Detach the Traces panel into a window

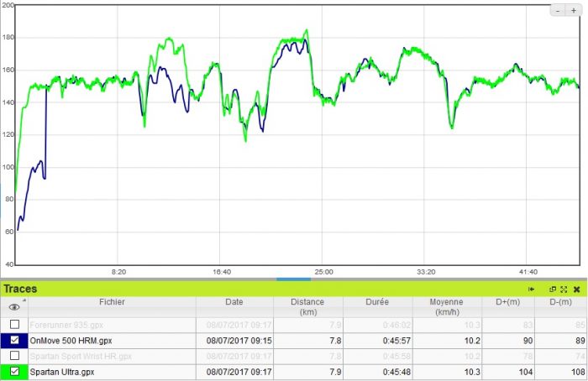click(554, 289)
